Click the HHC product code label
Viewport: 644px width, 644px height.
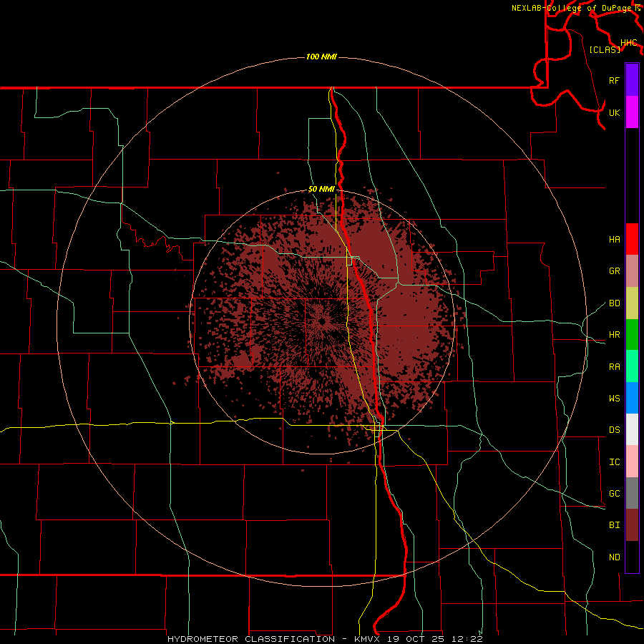pos(629,42)
